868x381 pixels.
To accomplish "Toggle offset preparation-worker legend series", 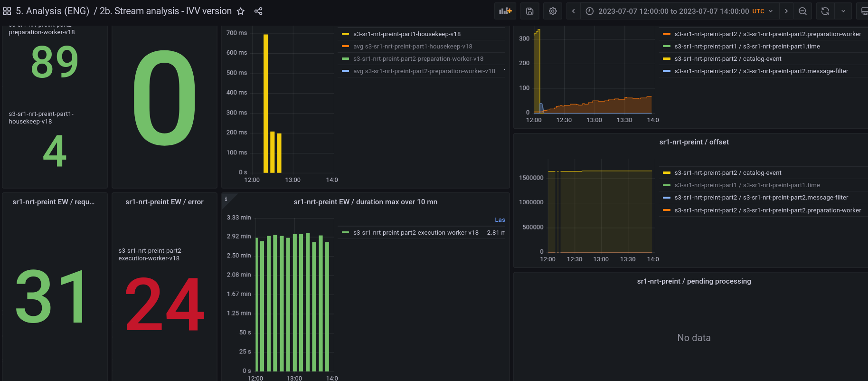I will (768, 210).
